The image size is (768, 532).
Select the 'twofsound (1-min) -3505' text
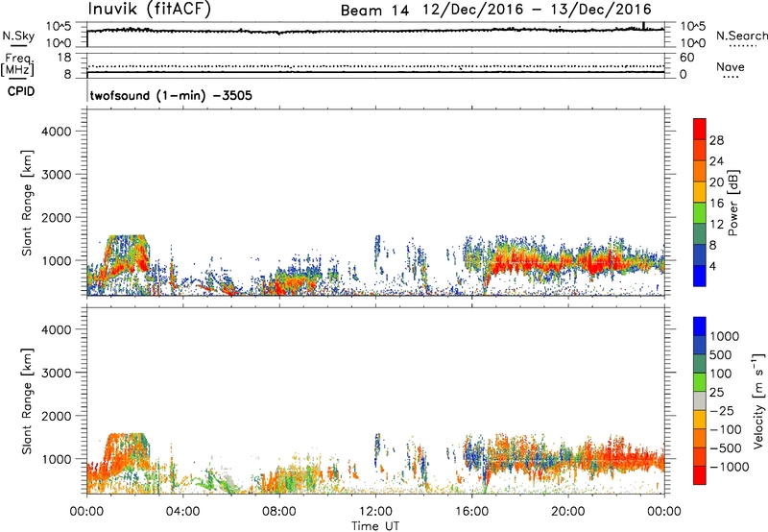pos(171,95)
